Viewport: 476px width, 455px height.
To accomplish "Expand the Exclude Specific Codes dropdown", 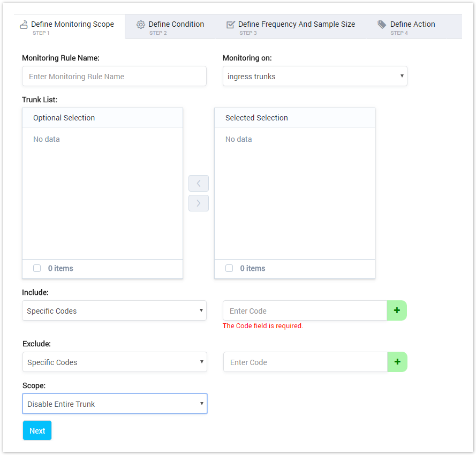I will [x=114, y=362].
